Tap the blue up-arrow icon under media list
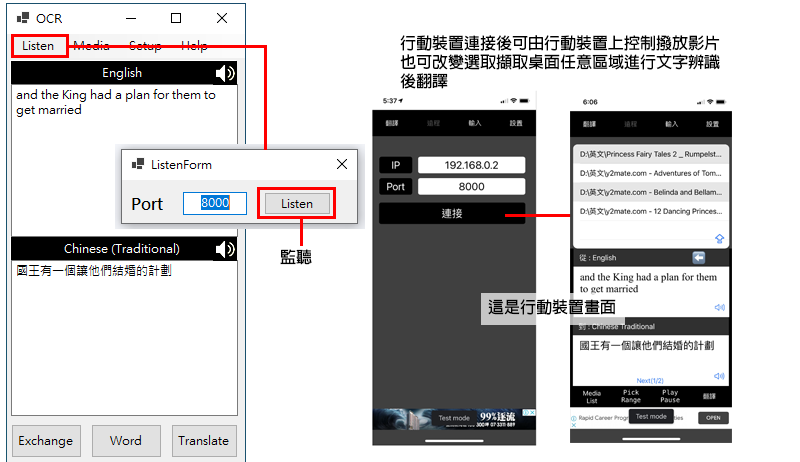 [719, 239]
